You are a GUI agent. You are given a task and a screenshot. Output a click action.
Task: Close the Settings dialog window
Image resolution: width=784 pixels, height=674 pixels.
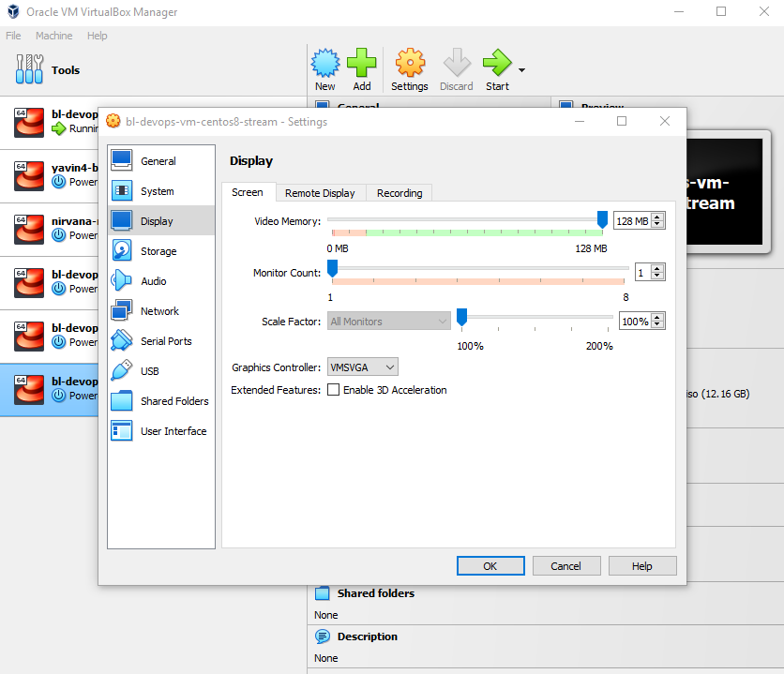coord(665,121)
